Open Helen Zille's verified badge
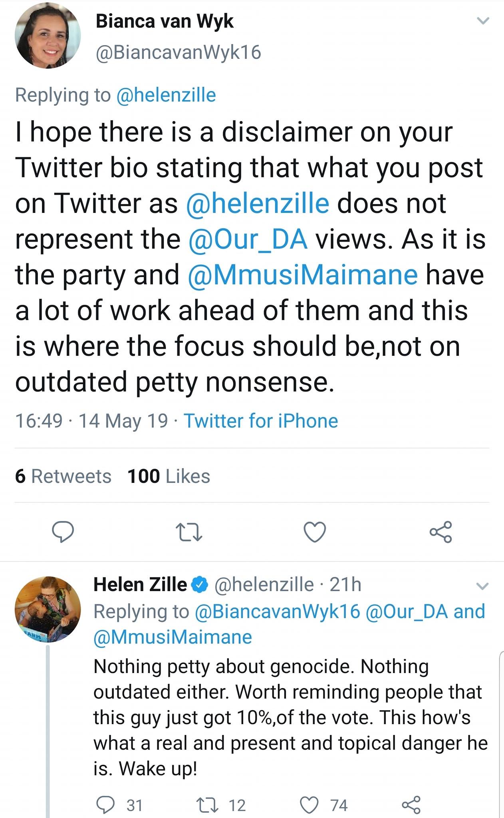Screen dimensions: 504x818 pyautogui.click(x=200, y=585)
